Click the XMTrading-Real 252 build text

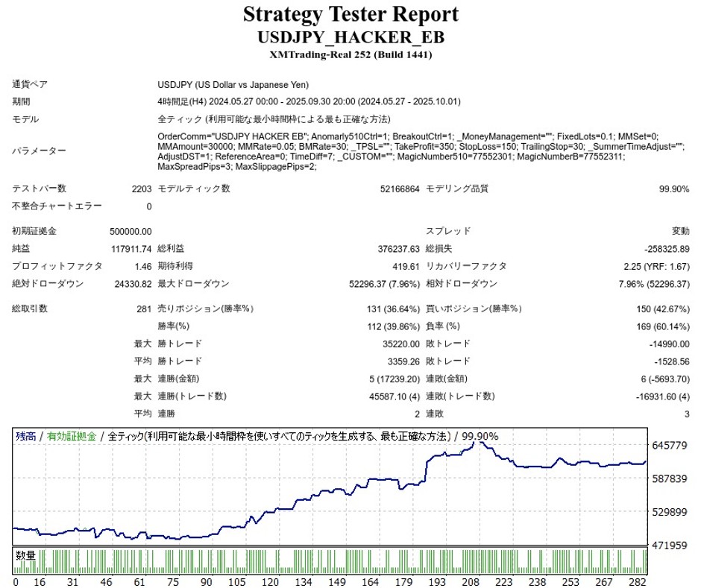(350, 54)
